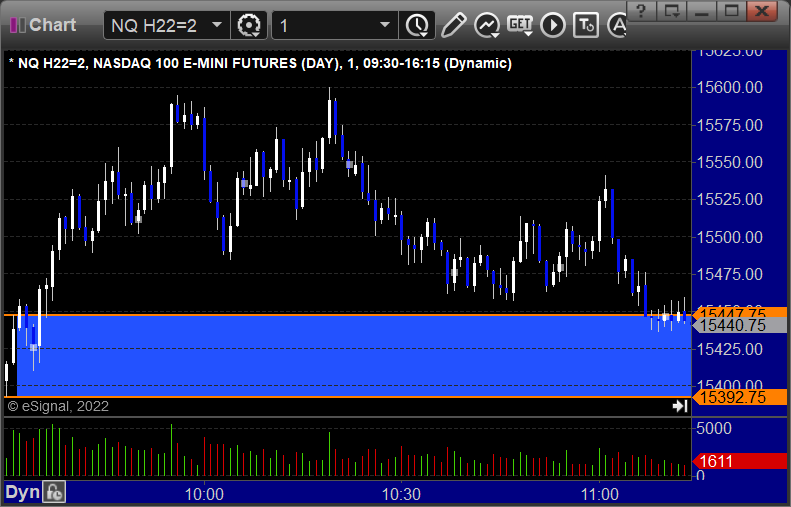Screen dimensions: 791x507
Task: Click the partially hidden A toolbar icon
Action: [616, 25]
